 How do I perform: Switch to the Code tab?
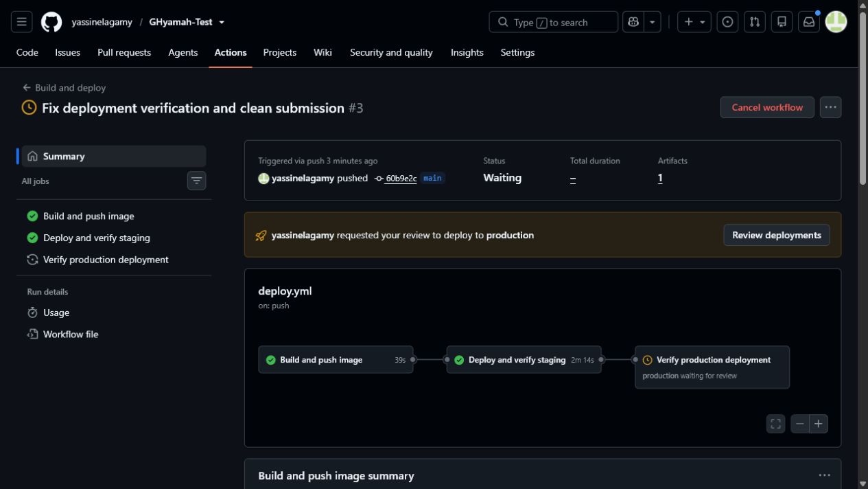click(27, 52)
